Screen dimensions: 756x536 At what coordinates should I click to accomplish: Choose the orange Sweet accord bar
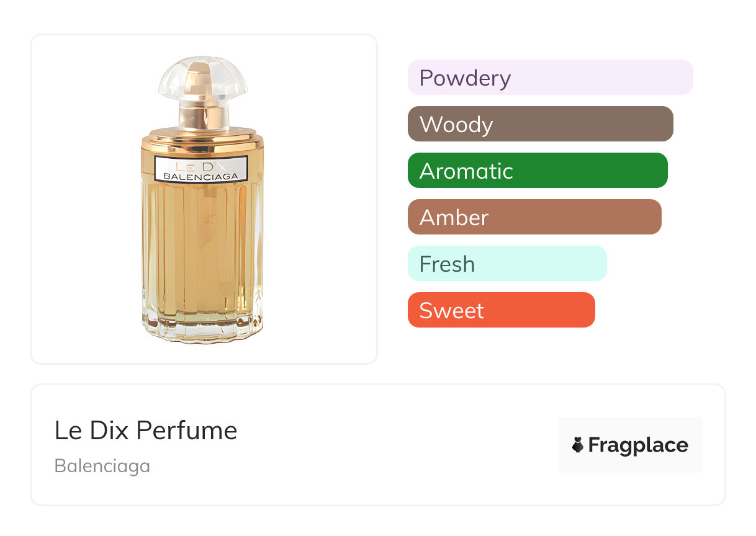pos(501,310)
